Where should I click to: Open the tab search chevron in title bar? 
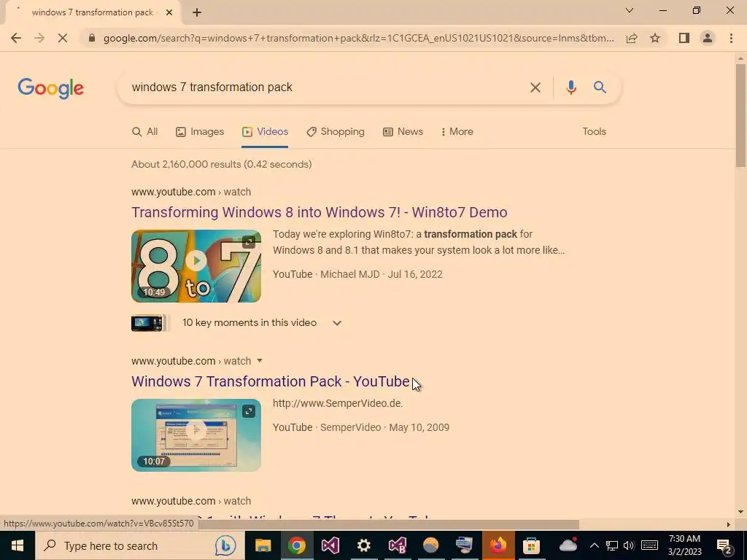[x=630, y=10]
